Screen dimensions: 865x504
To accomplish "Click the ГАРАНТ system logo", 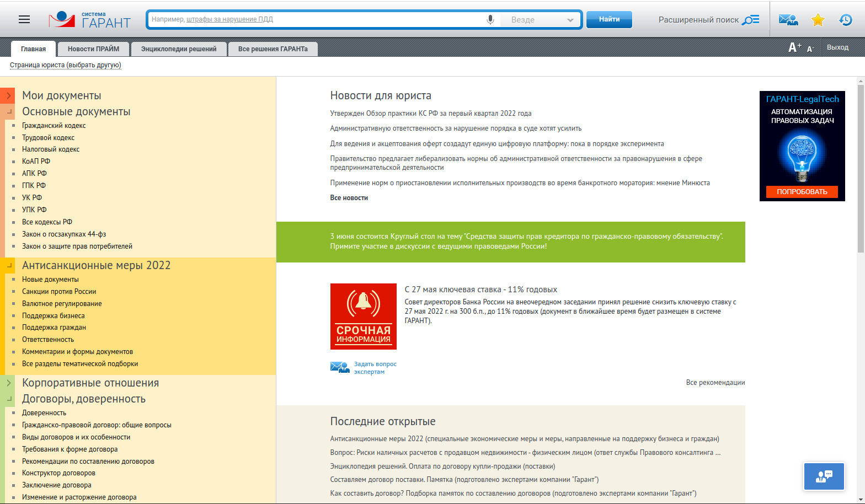I will (90, 20).
